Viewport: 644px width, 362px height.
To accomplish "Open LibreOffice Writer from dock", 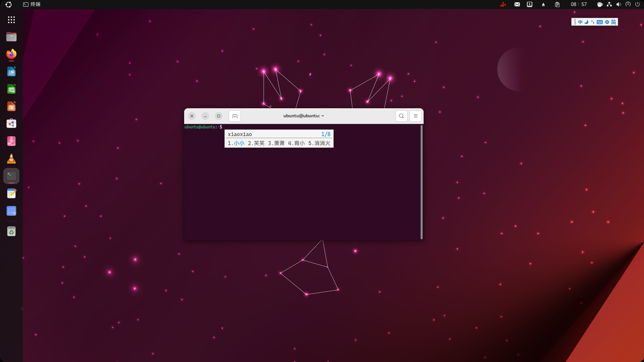I will (x=11, y=72).
